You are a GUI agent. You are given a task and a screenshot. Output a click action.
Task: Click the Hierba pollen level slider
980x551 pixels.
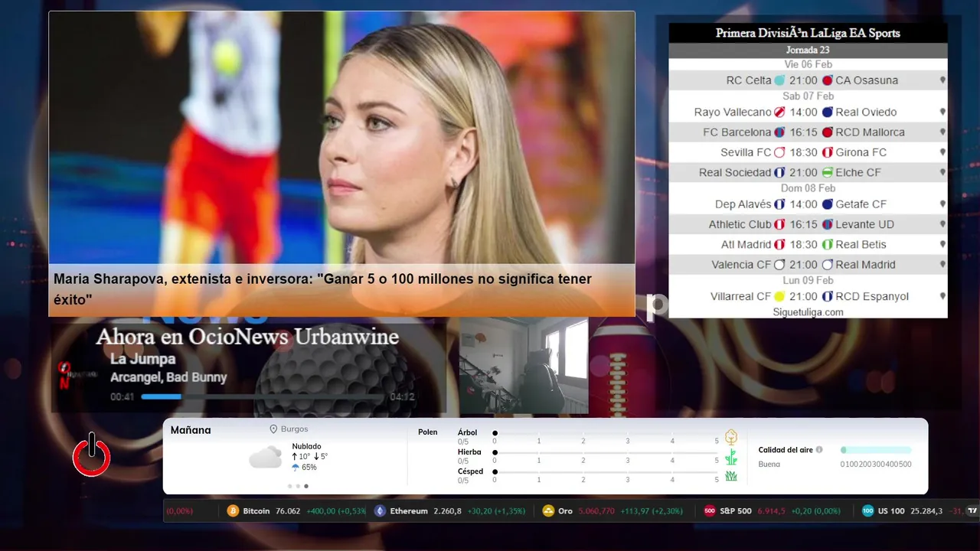click(606, 452)
